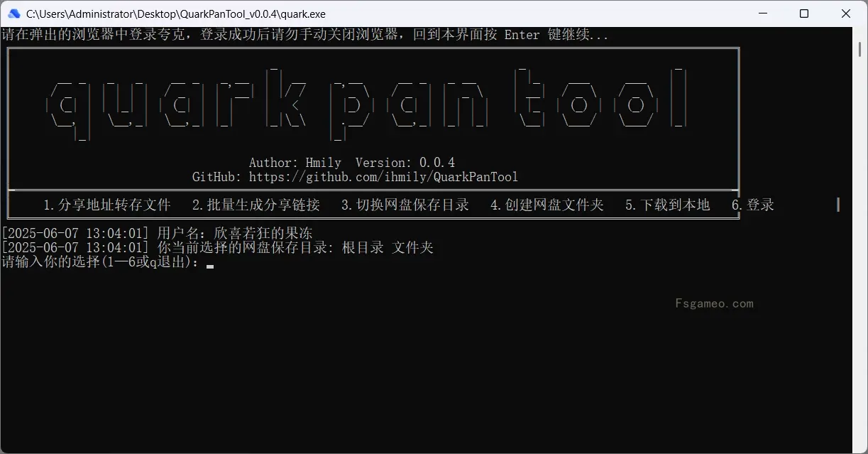Viewport: 868px width, 454px height.
Task: Click menu option 5.下载到本地
Action: (668, 205)
